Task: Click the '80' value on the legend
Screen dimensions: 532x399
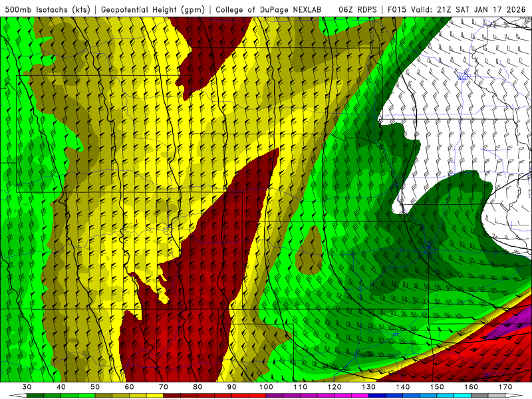Action: coord(198,387)
